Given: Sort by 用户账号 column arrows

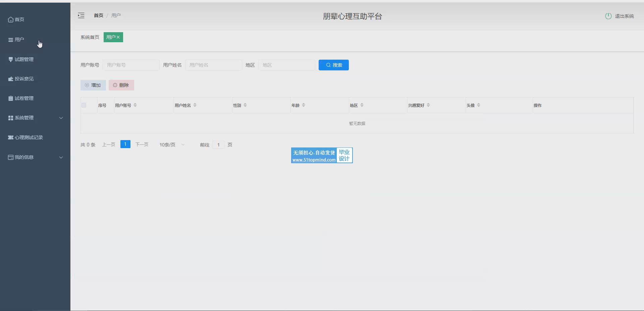Looking at the screenshot, I should click(x=135, y=105).
